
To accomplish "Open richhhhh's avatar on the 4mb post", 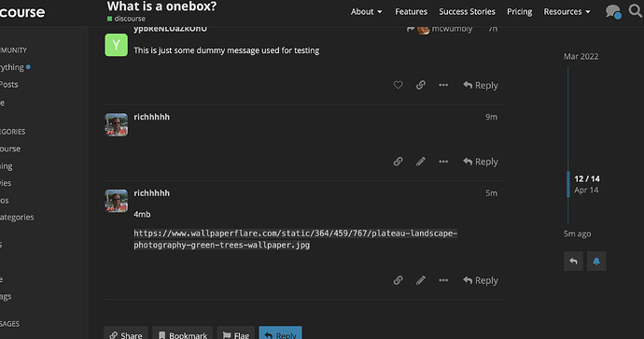I will click(117, 201).
